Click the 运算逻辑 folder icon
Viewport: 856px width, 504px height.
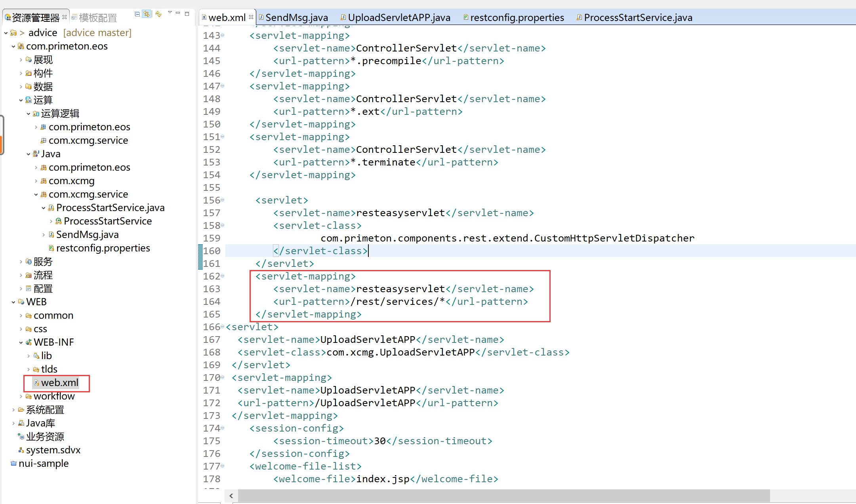(x=36, y=114)
